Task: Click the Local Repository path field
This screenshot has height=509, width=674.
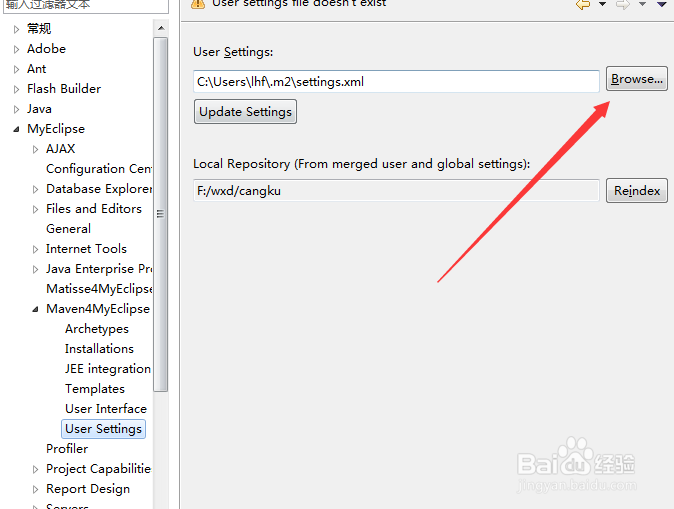Action: pos(396,190)
